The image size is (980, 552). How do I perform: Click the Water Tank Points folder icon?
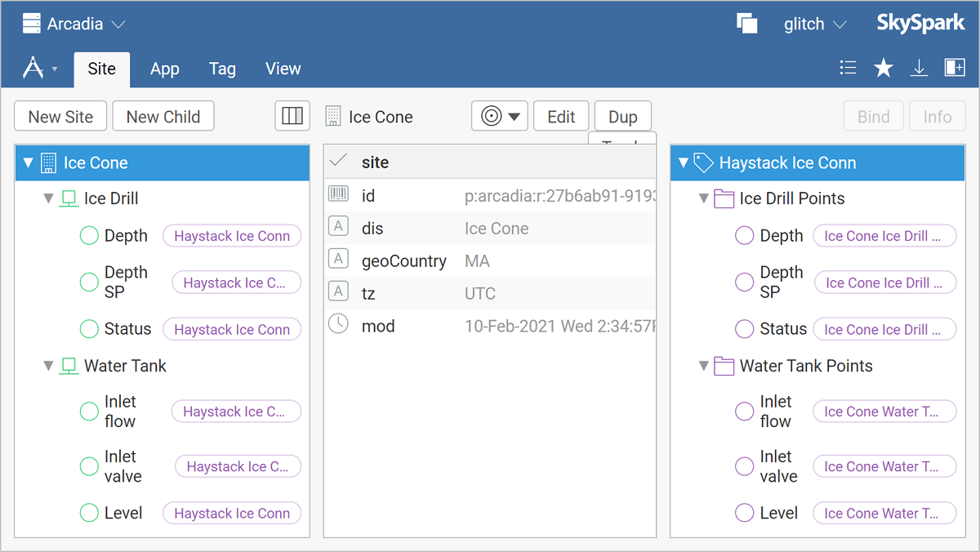point(724,366)
